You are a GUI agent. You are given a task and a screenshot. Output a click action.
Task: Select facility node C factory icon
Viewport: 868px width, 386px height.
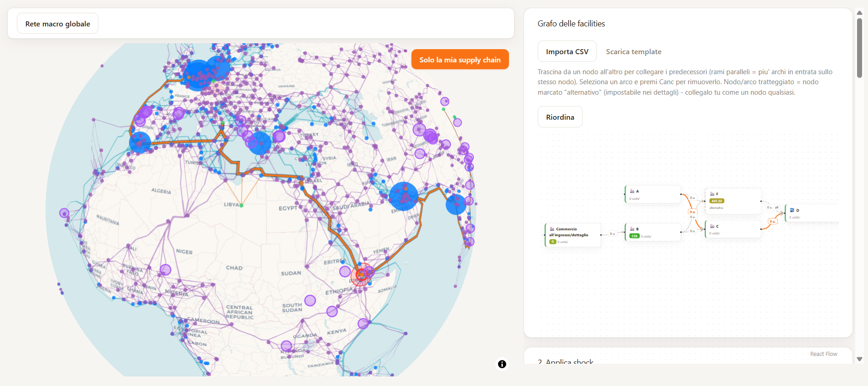pyautogui.click(x=712, y=226)
